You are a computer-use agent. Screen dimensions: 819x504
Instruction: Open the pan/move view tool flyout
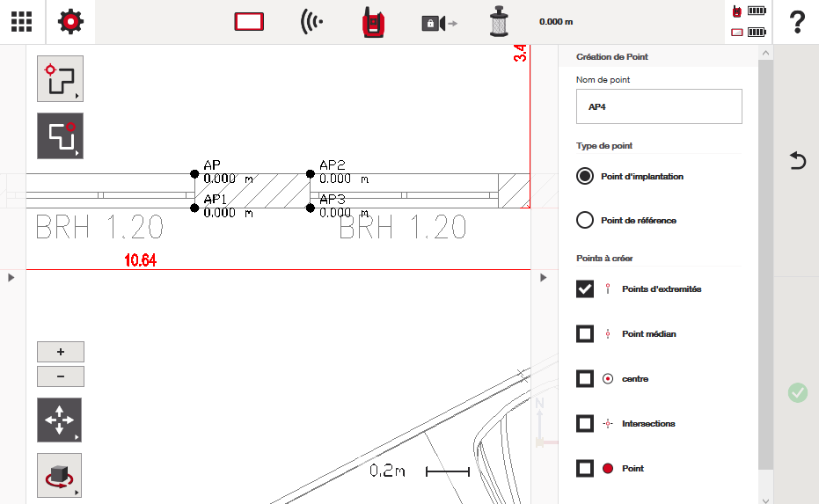(x=60, y=420)
